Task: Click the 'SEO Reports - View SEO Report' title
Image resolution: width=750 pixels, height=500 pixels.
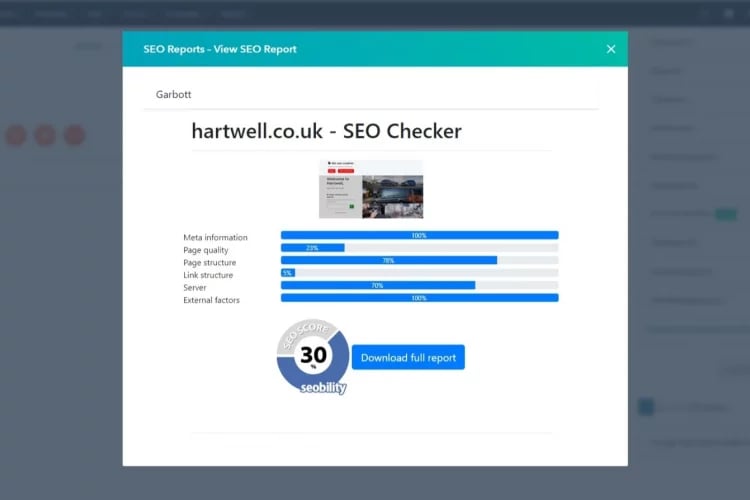Action: click(220, 49)
